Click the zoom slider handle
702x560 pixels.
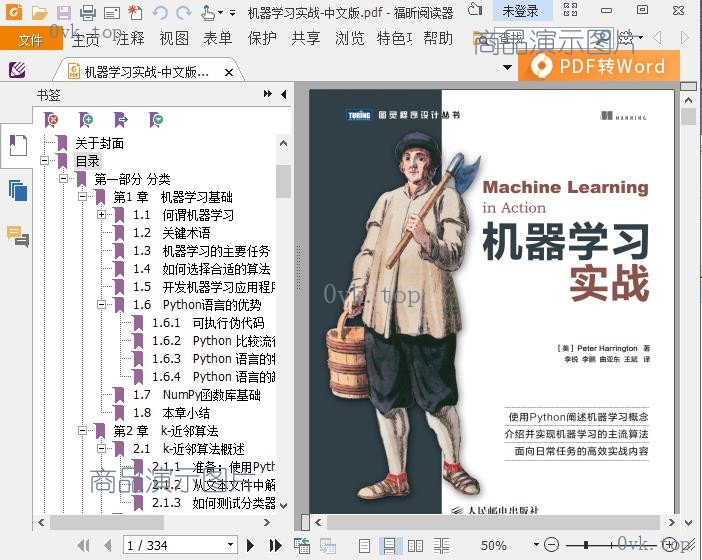point(586,545)
